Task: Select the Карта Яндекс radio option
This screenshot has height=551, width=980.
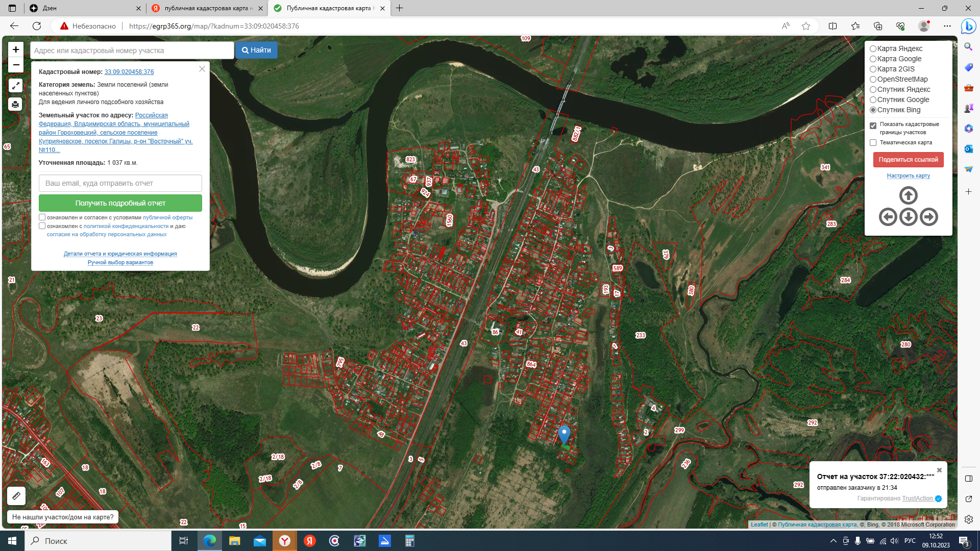Action: pos(873,49)
